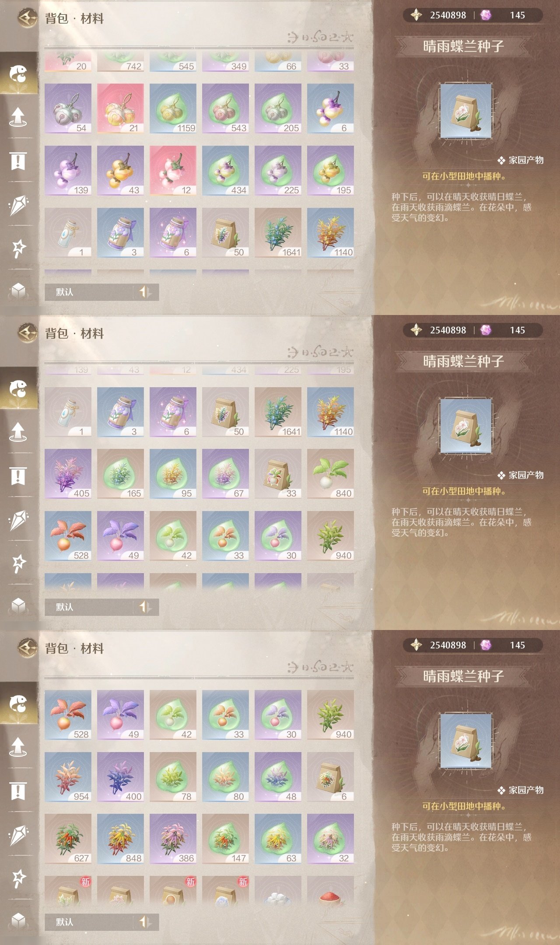
Task: Select the cube category icon in bottom sidebar
Action: coord(18,920)
